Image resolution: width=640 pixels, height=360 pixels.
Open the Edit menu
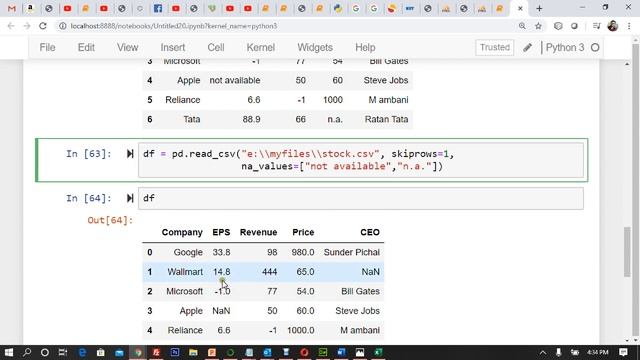(86, 47)
